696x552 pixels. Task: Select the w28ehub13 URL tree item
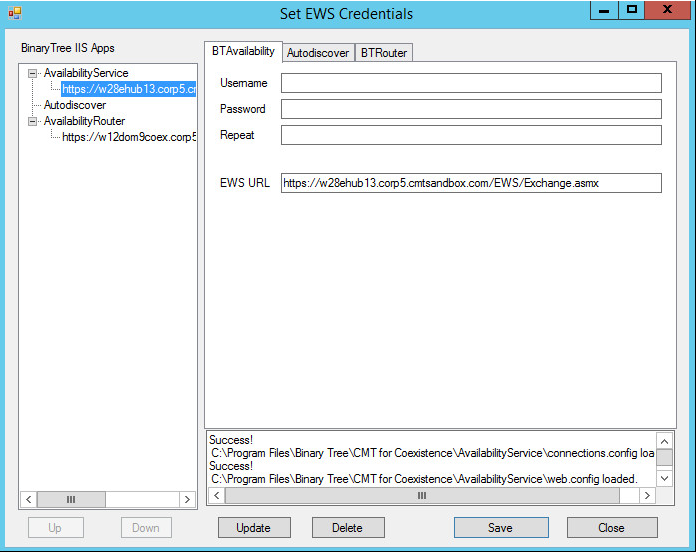pyautogui.click(x=128, y=89)
